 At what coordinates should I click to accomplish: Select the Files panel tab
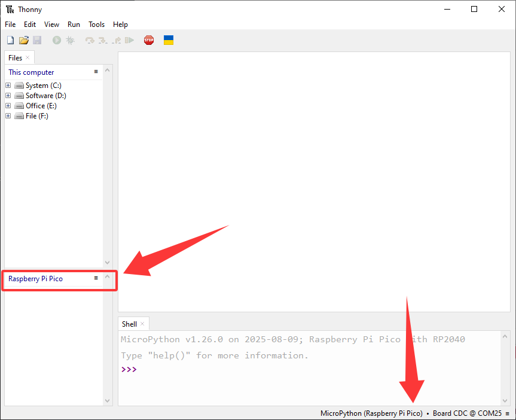pos(15,57)
